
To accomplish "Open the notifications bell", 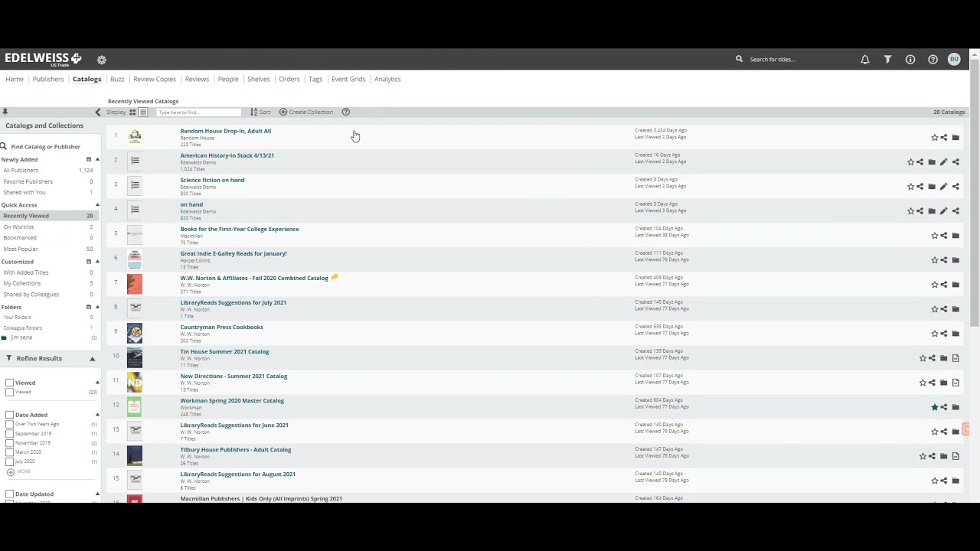I will point(865,59).
